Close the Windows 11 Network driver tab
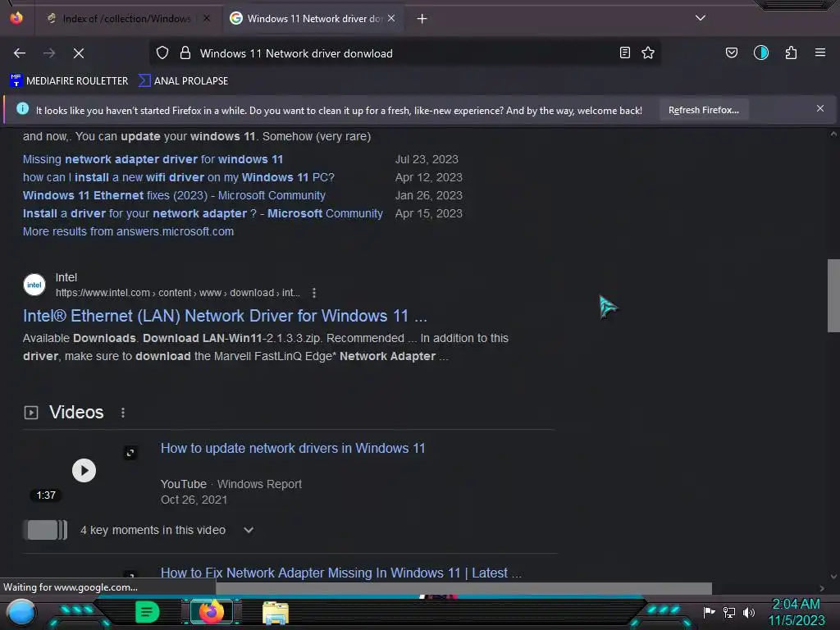Screen dimensions: 840x630 (x=391, y=19)
